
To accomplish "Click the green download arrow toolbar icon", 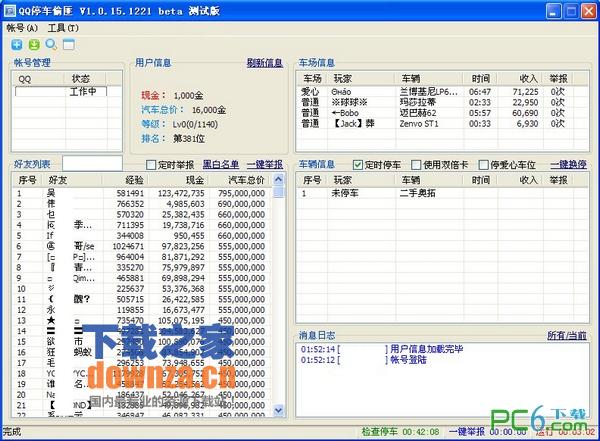I will (x=33, y=45).
